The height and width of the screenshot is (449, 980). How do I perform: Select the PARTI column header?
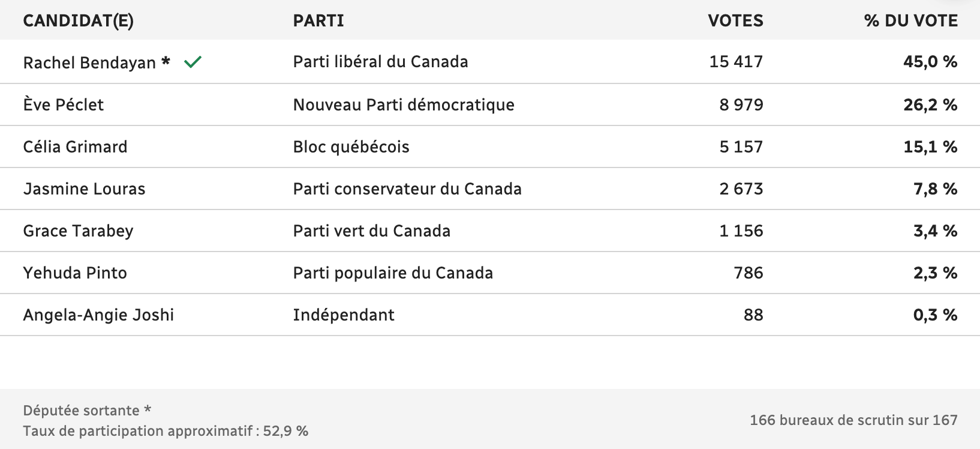(x=318, y=20)
